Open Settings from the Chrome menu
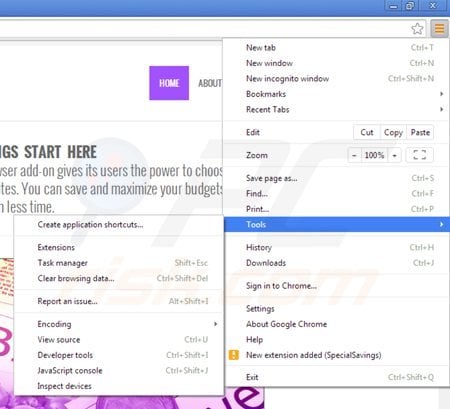This screenshot has width=450, height=409. [x=337, y=309]
